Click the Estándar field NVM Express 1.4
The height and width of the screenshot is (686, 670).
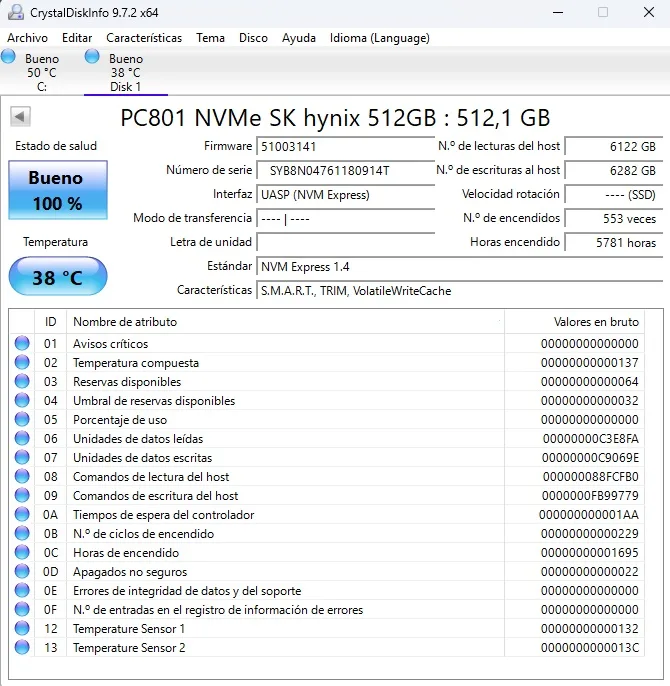(x=460, y=266)
